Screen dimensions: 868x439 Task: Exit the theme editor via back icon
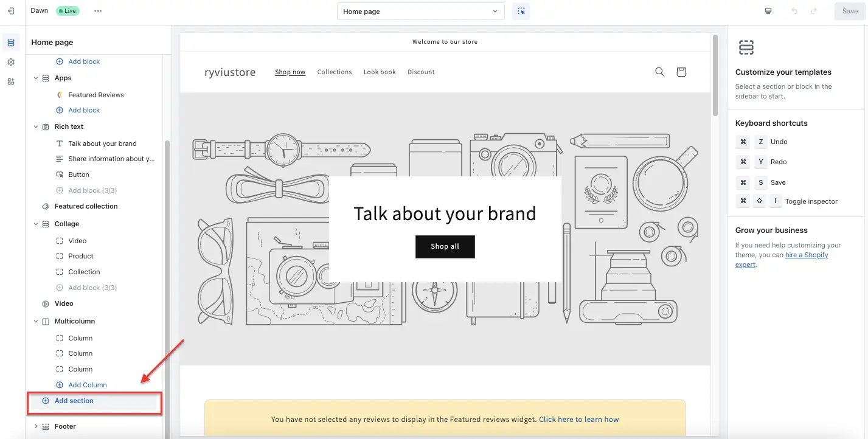10,10
